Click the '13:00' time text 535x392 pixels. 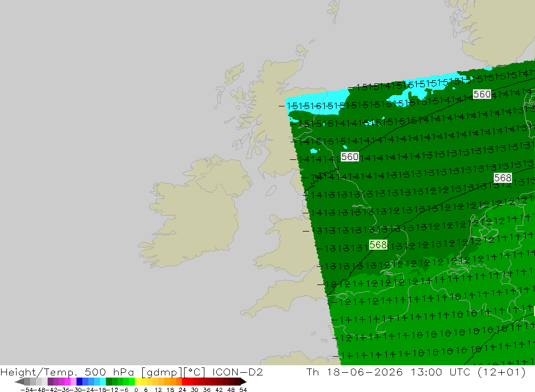pyautogui.click(x=426, y=372)
